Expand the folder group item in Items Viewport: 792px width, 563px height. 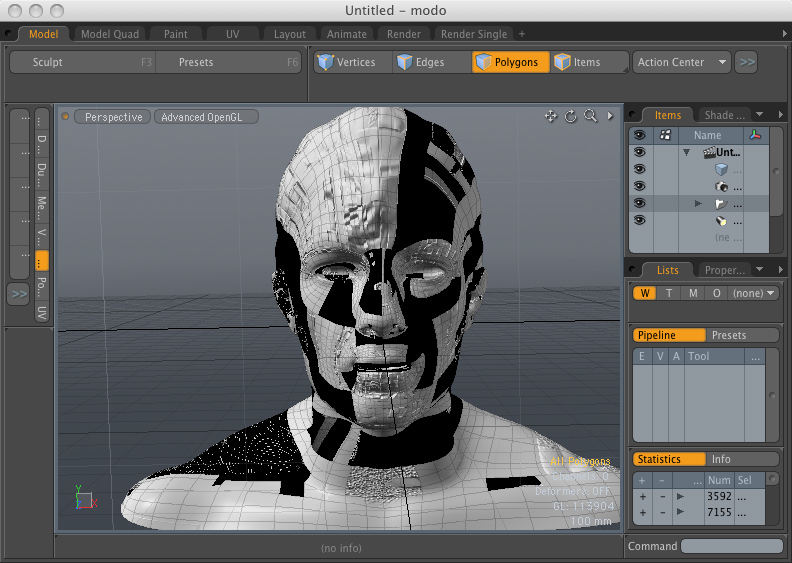coord(698,204)
